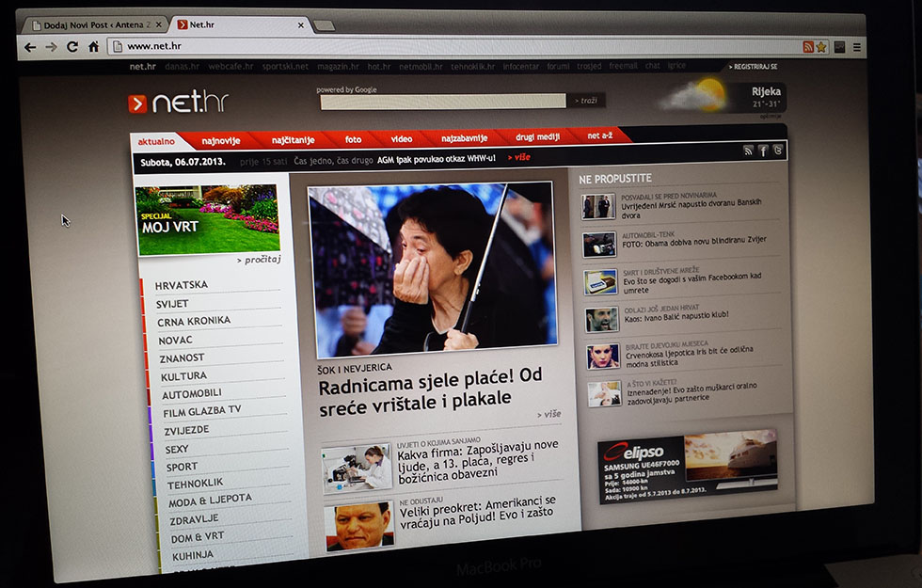
Task: Reload the page with the refresh icon
Action: (72, 46)
